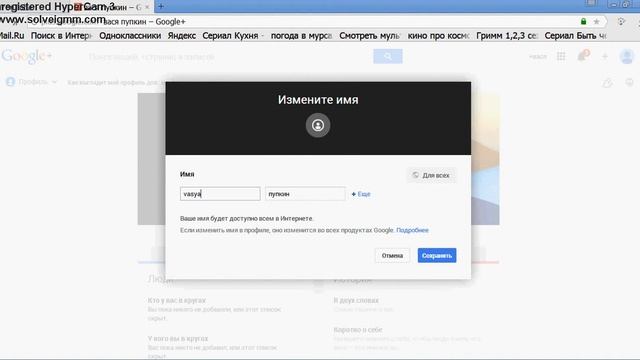Click the В двух словах heading
Image resolution: width=640 pixels, height=360 pixels.
tap(356, 300)
